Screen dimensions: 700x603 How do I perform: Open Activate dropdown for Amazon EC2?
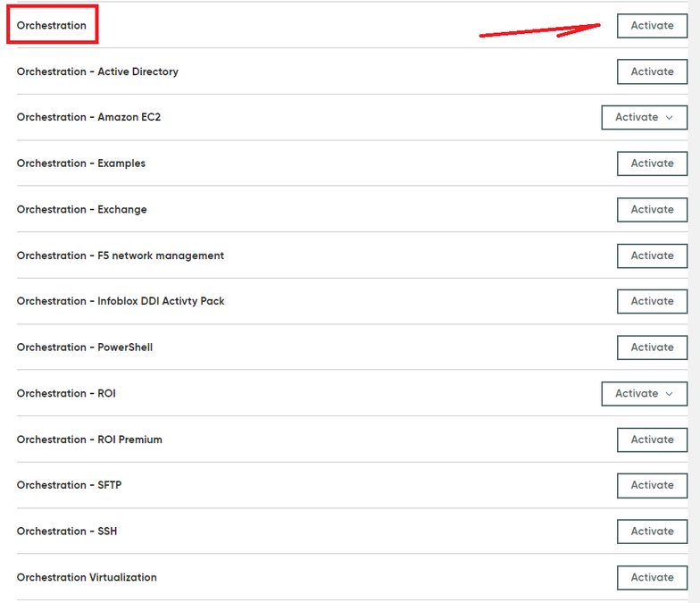(645, 118)
